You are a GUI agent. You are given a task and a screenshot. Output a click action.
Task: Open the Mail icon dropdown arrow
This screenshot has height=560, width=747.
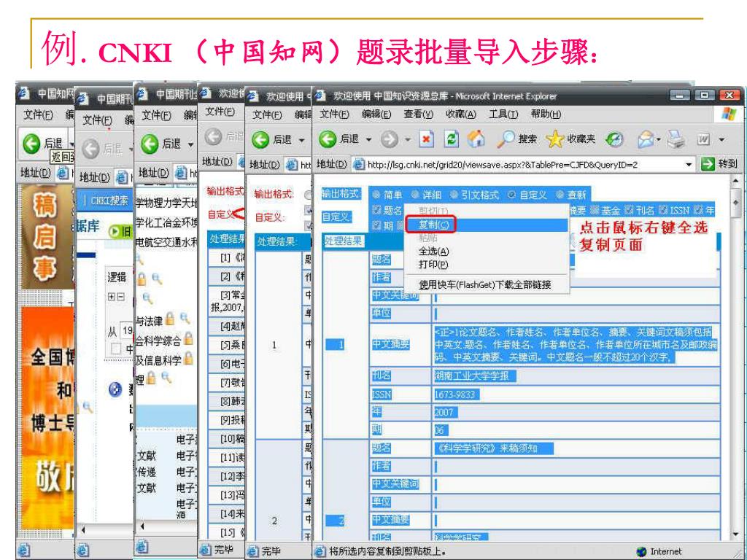(x=659, y=139)
